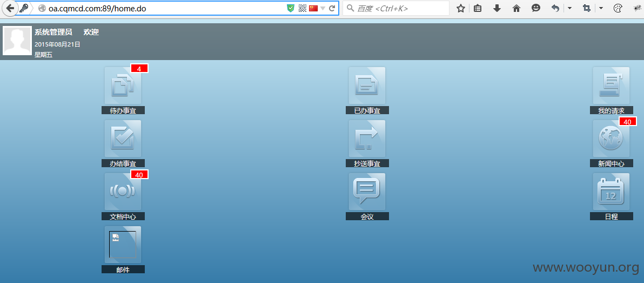Click the key icon beside back button
This screenshot has height=283, width=644.
(x=23, y=8)
